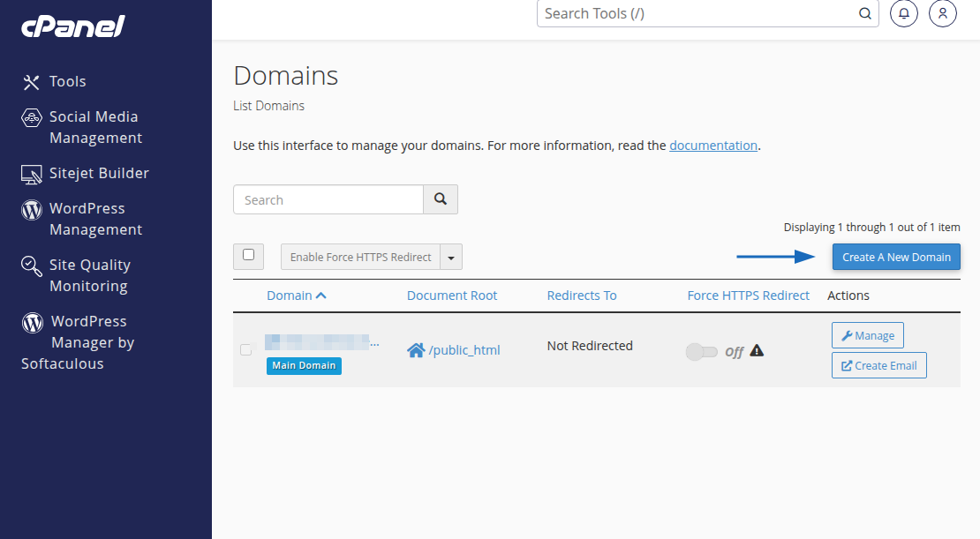980x539 pixels.
Task: Click the Create A New Domain button
Action: (895, 256)
